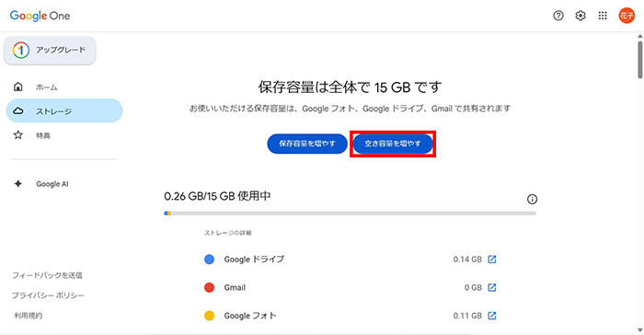
Task: Click the 保存容量は全体で 15 GB です heading
Action: (x=350, y=87)
